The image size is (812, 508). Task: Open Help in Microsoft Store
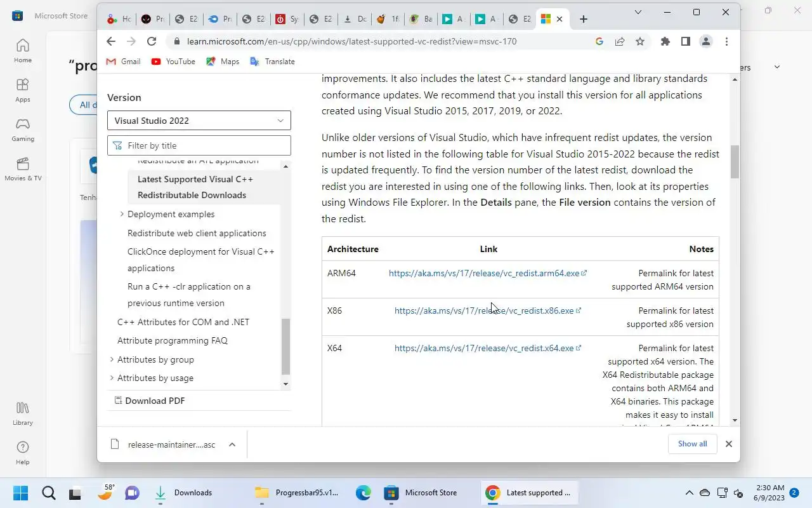coord(23,453)
